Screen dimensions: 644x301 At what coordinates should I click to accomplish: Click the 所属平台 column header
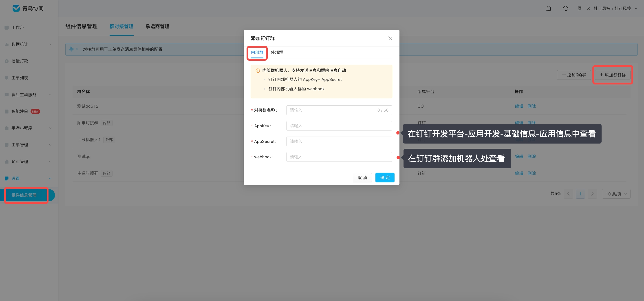[x=426, y=91]
